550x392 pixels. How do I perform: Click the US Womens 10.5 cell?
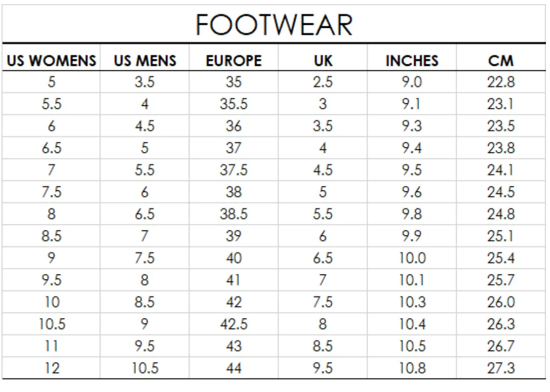point(52,324)
